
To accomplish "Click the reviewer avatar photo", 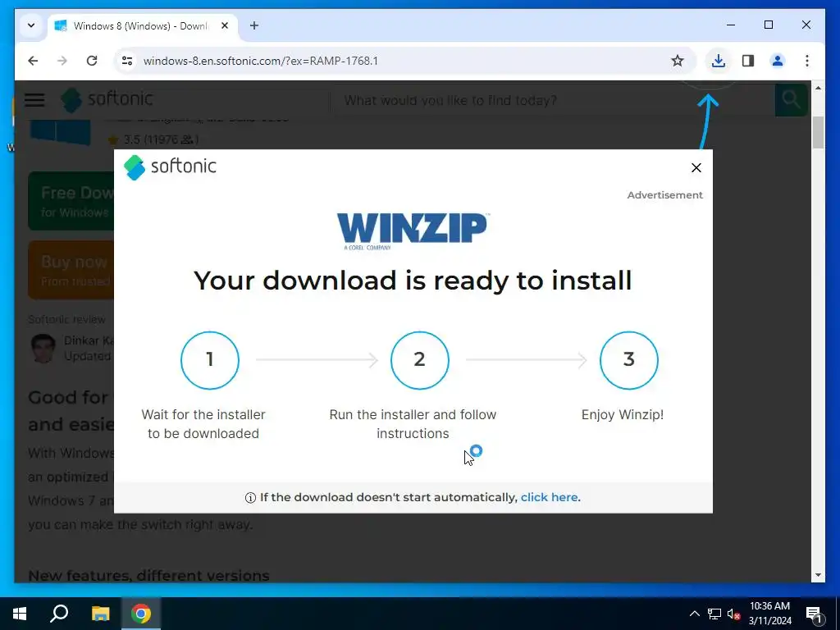I will (43, 348).
